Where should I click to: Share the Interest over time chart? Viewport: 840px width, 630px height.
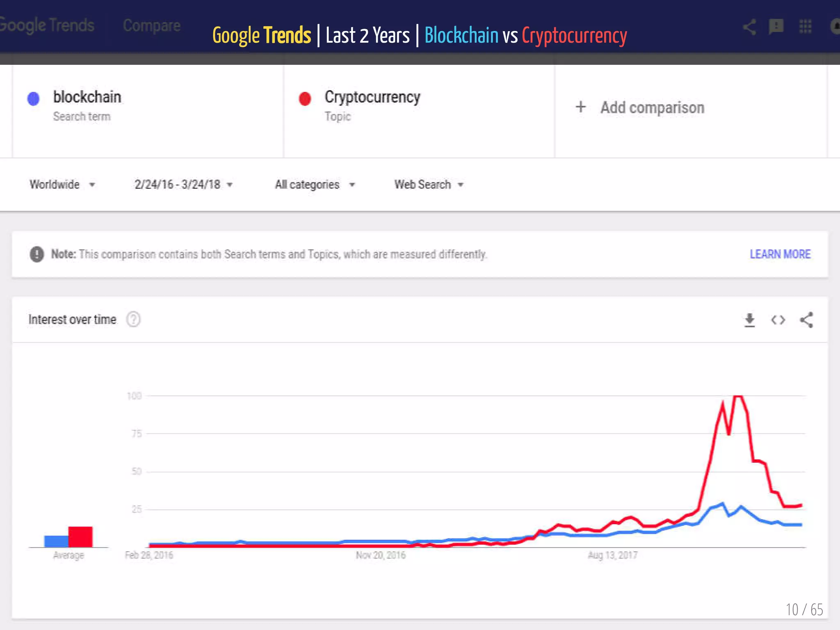[806, 320]
